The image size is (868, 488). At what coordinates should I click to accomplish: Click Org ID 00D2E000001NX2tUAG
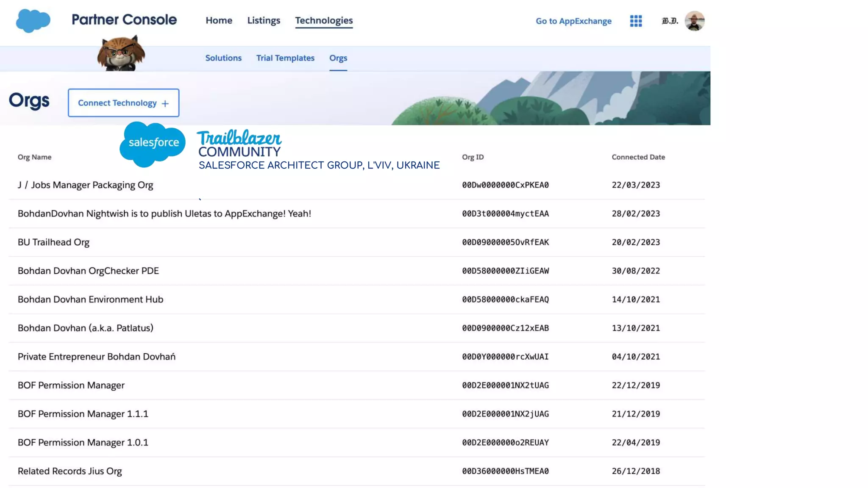click(x=505, y=385)
